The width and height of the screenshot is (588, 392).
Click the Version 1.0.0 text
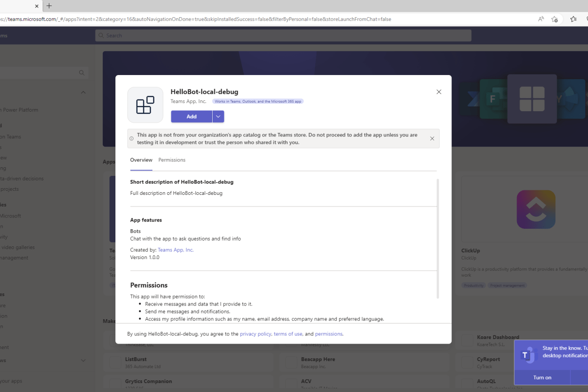point(145,257)
